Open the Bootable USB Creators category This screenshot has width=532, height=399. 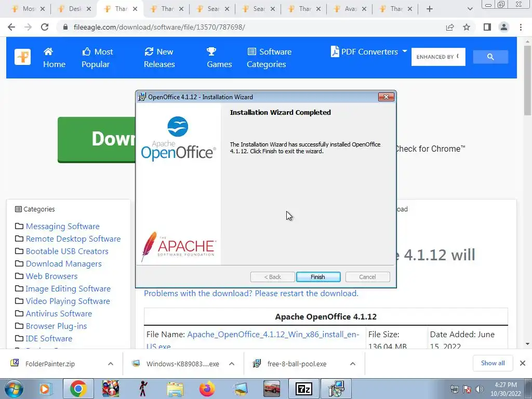pos(67,251)
